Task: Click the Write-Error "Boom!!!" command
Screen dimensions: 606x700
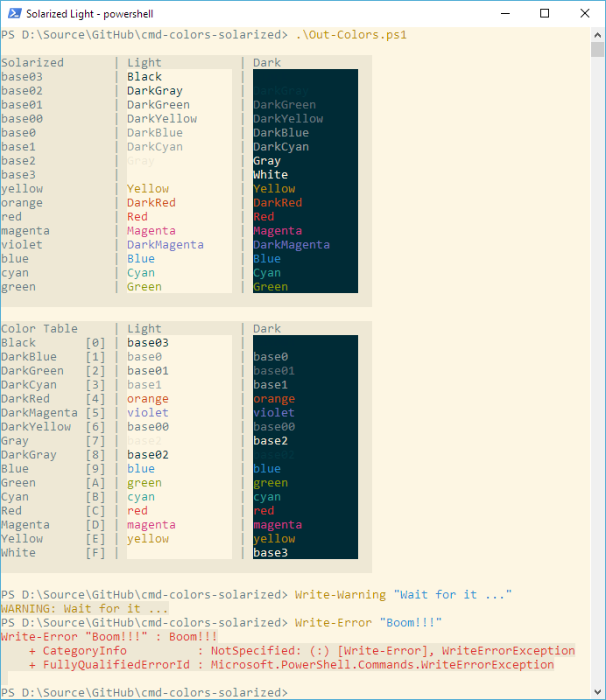Action: [x=369, y=622]
